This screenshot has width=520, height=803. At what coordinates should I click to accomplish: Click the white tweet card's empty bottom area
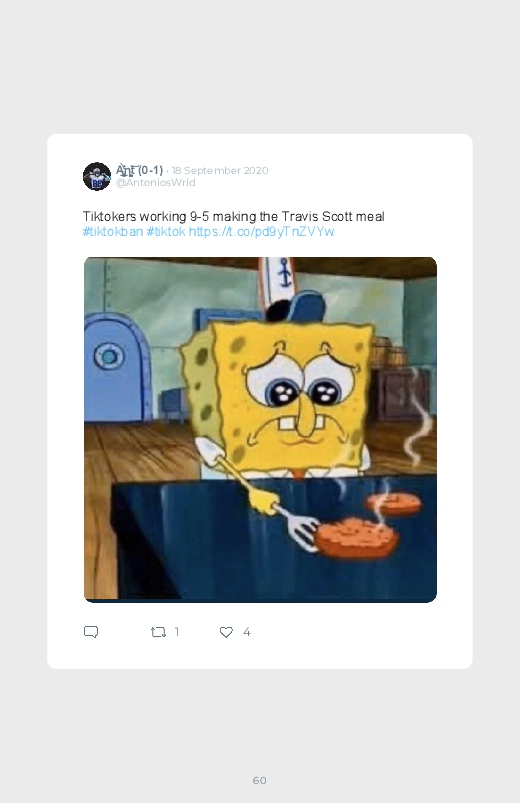tap(260, 656)
